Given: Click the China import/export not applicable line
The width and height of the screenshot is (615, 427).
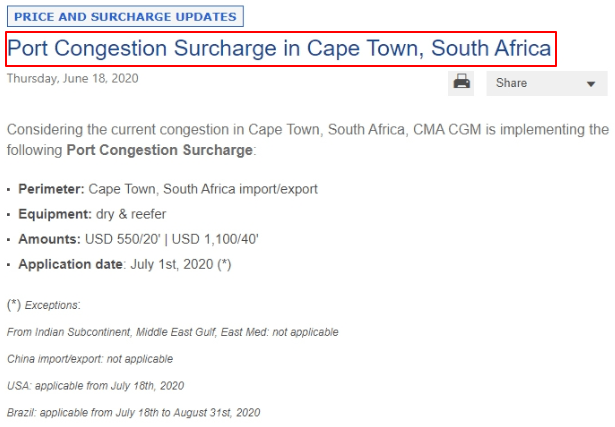Looking at the screenshot, I should pyautogui.click(x=90, y=359).
